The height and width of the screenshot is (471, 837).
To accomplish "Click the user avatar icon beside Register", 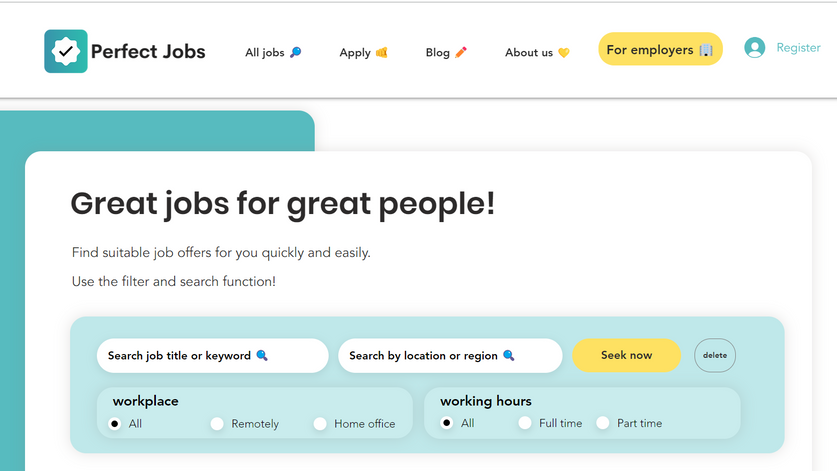I will 754,48.
